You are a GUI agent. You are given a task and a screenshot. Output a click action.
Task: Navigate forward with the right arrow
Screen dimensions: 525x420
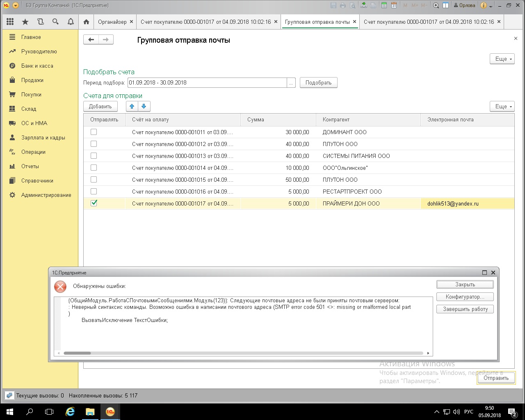(106, 40)
